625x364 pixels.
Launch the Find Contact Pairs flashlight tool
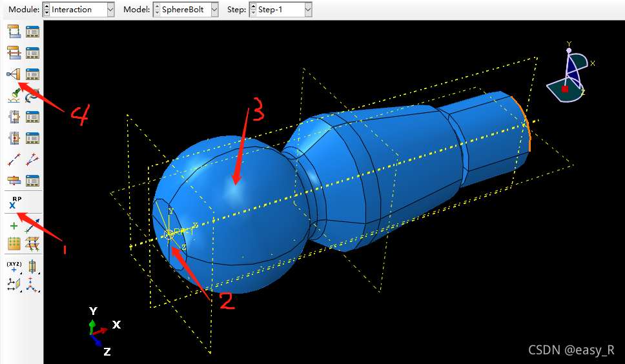tap(14, 96)
